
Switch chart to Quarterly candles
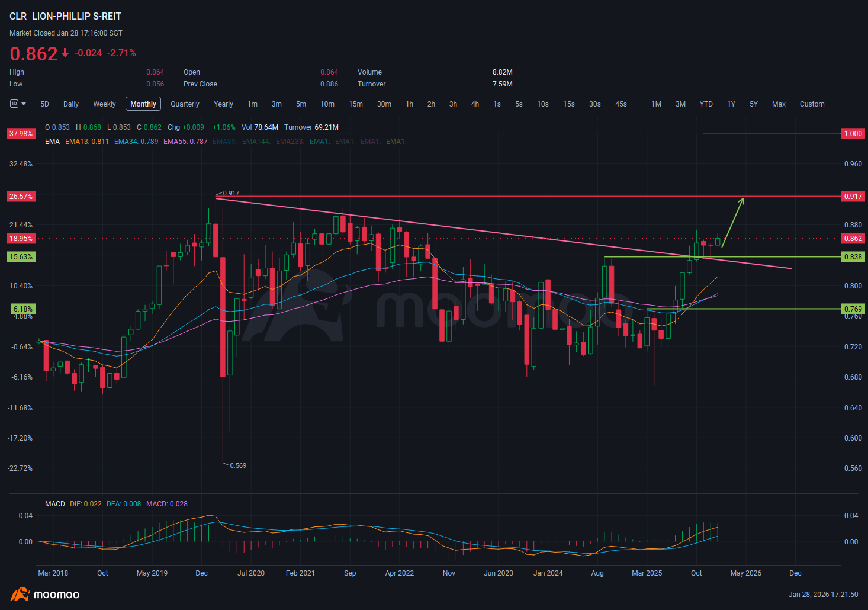(185, 104)
